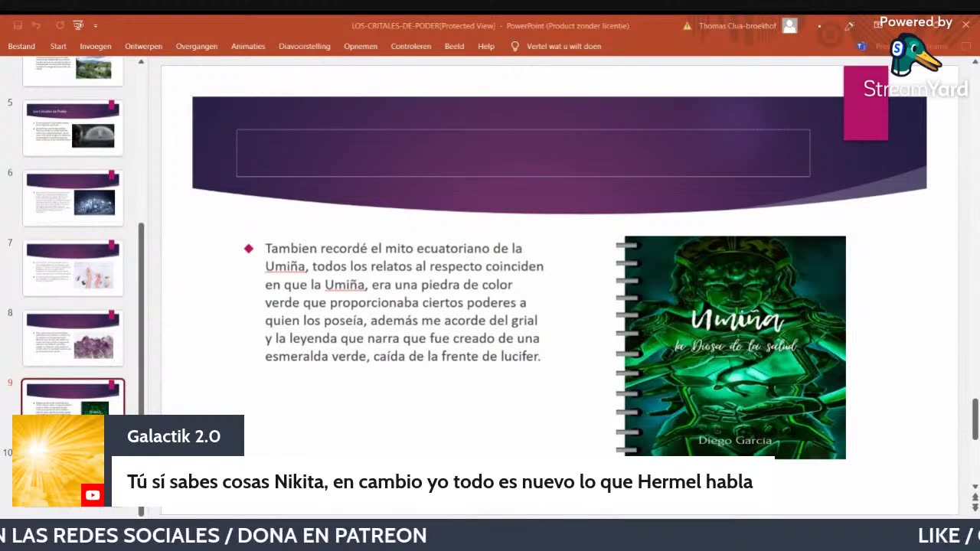Click the license warning triangle icon
Screen dimensions: 980x551
click(x=688, y=26)
